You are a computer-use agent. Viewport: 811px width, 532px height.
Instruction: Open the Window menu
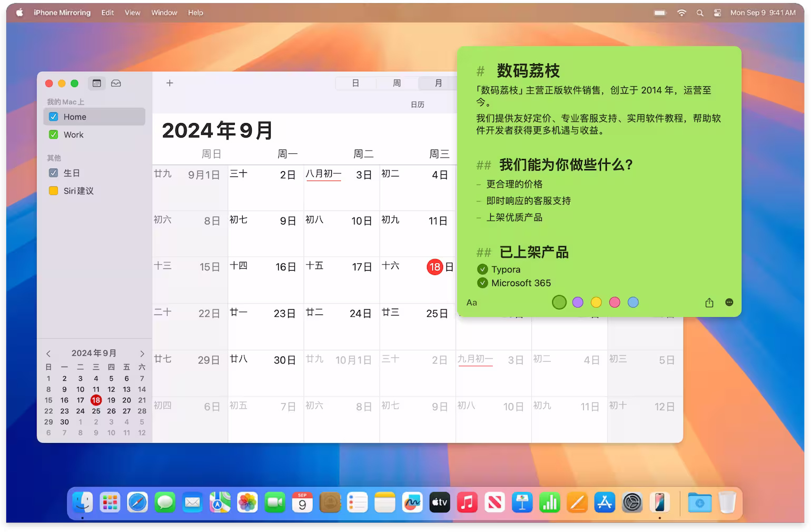pos(164,12)
